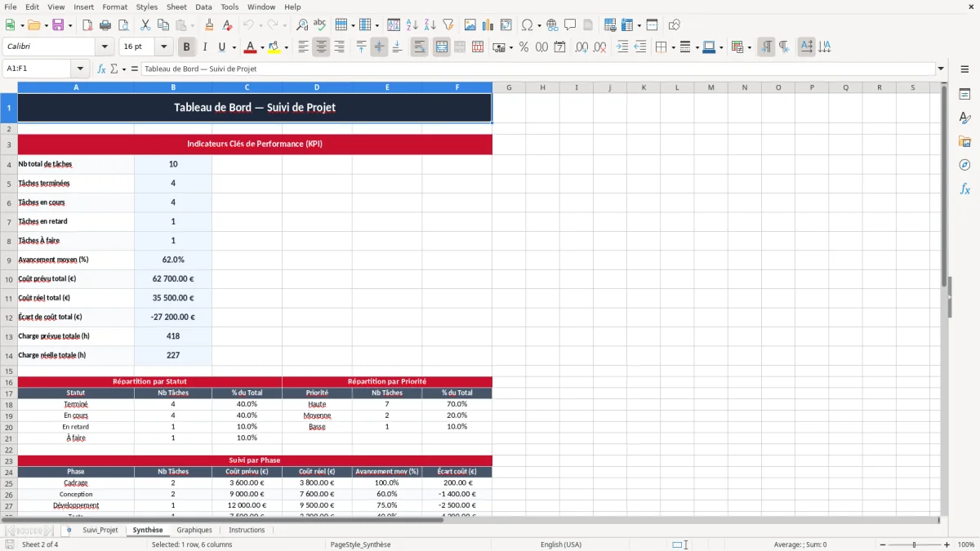Expand the Formula Bar arrow

[941, 69]
